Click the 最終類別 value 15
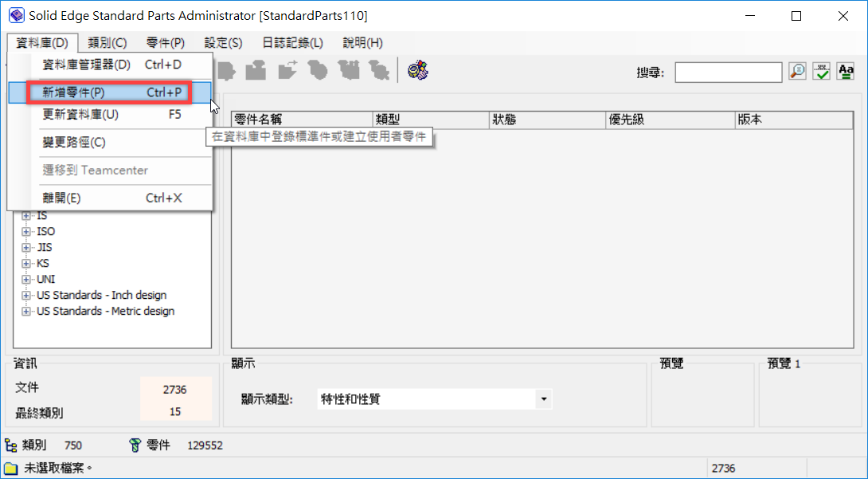 pyautogui.click(x=175, y=412)
